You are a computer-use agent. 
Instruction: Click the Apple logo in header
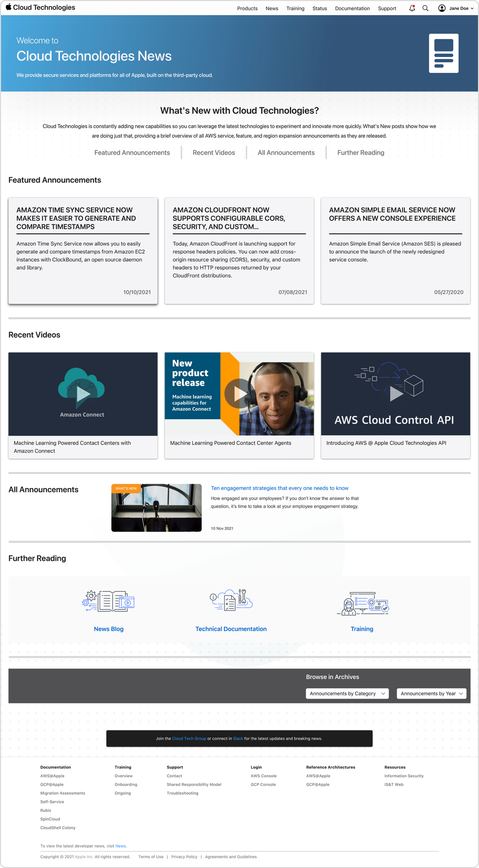8,7
